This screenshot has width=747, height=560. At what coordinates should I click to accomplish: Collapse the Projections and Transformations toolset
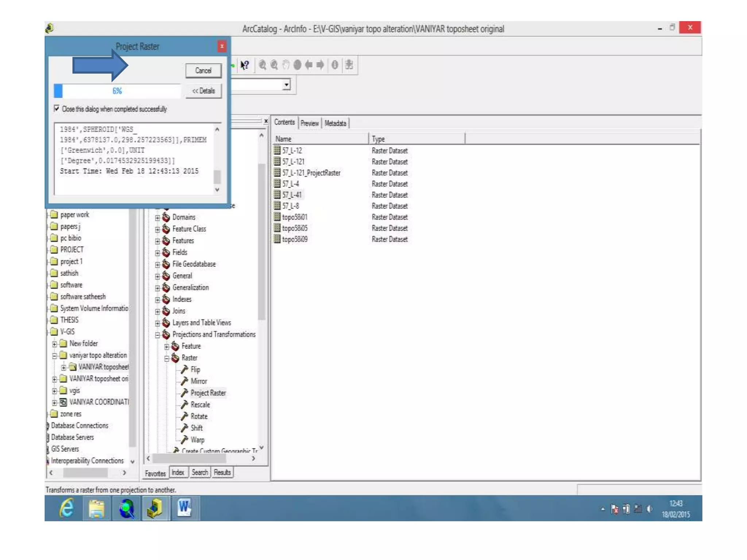coord(158,335)
